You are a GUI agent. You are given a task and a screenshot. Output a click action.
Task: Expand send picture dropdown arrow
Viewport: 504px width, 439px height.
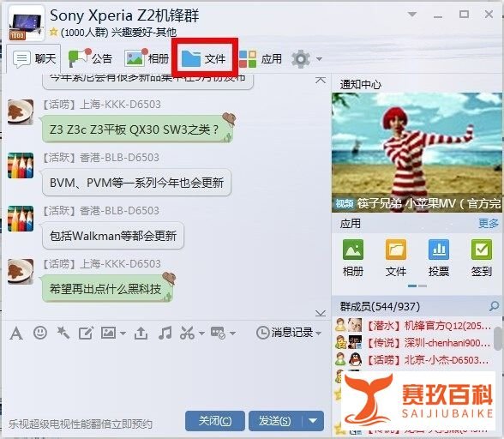tap(123, 334)
